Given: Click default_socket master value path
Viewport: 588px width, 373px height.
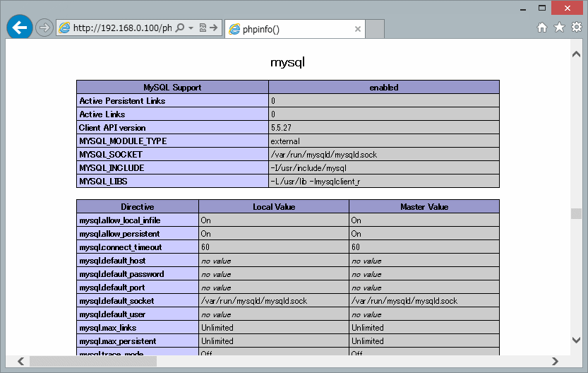Looking at the screenshot, I should [404, 301].
